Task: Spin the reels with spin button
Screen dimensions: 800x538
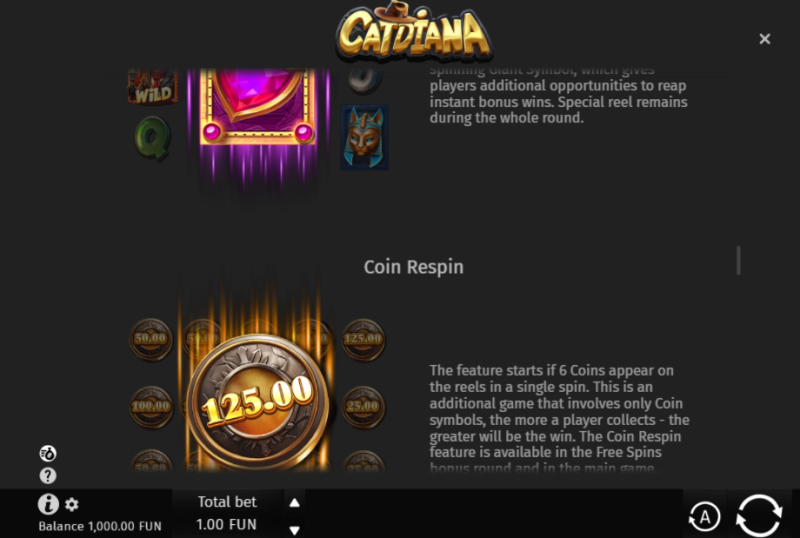Action: tap(759, 516)
